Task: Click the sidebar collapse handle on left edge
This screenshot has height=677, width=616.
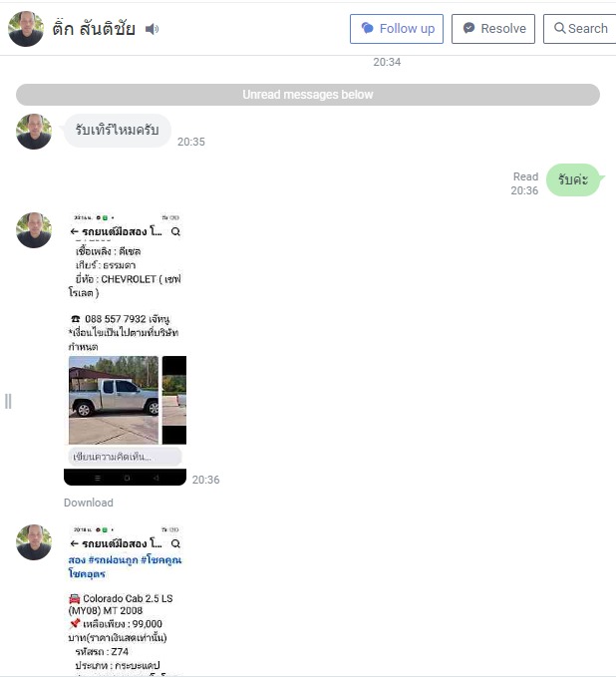Action: click(8, 401)
